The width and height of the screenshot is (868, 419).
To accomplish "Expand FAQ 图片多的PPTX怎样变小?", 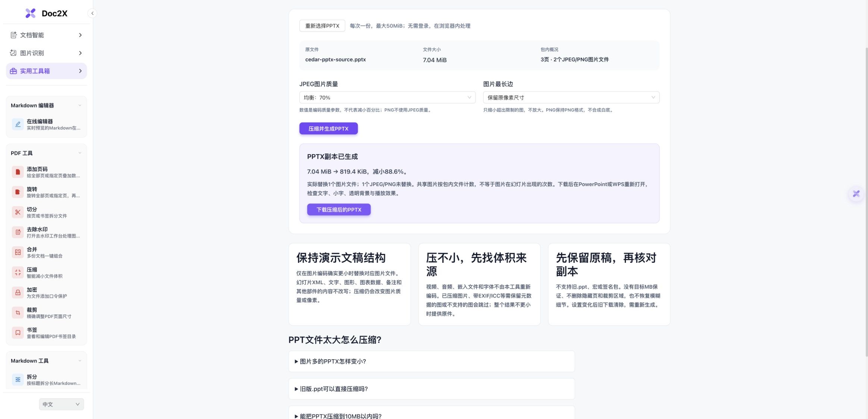I will pyautogui.click(x=432, y=361).
